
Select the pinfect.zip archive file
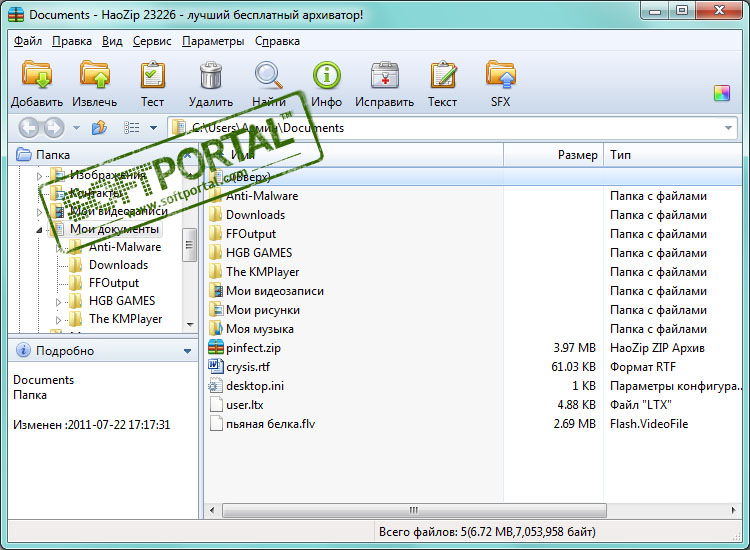pyautogui.click(x=253, y=348)
